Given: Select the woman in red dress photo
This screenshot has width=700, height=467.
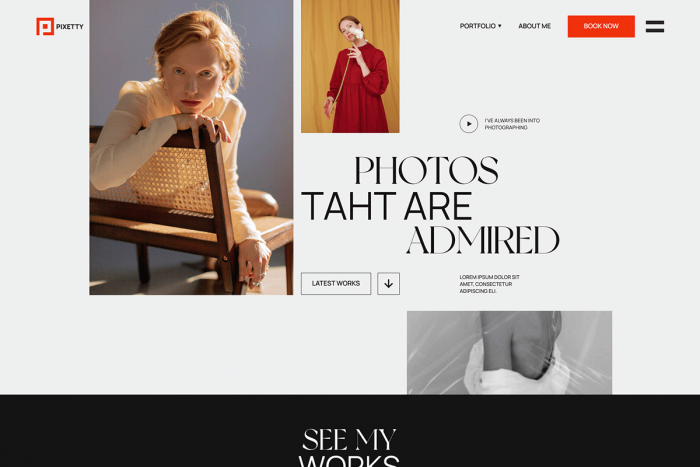Looking at the screenshot, I should [350, 66].
